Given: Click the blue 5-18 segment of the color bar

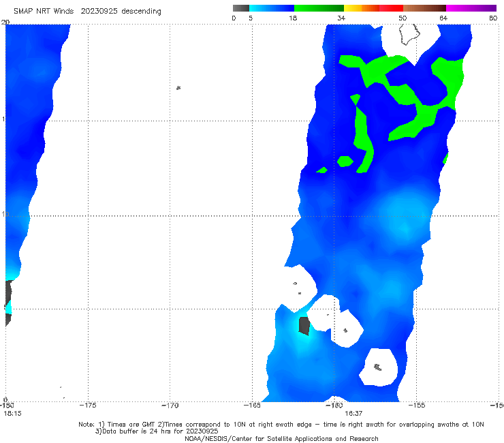Looking at the screenshot, I should pyautogui.click(x=272, y=8).
